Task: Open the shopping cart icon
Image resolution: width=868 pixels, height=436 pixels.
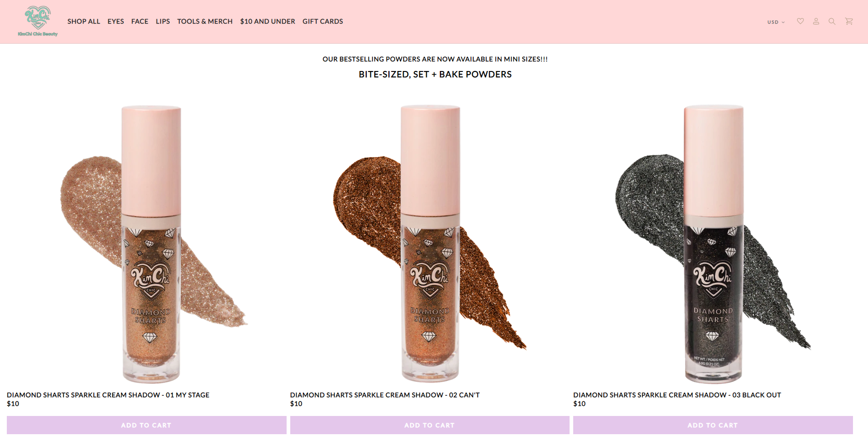Action: [849, 21]
